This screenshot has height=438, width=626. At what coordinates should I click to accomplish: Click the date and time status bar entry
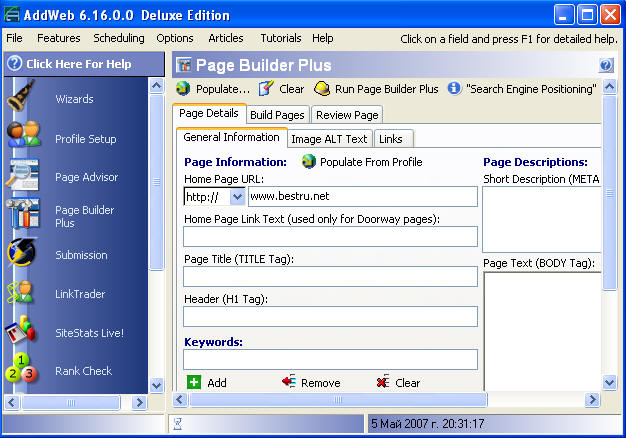point(428,423)
